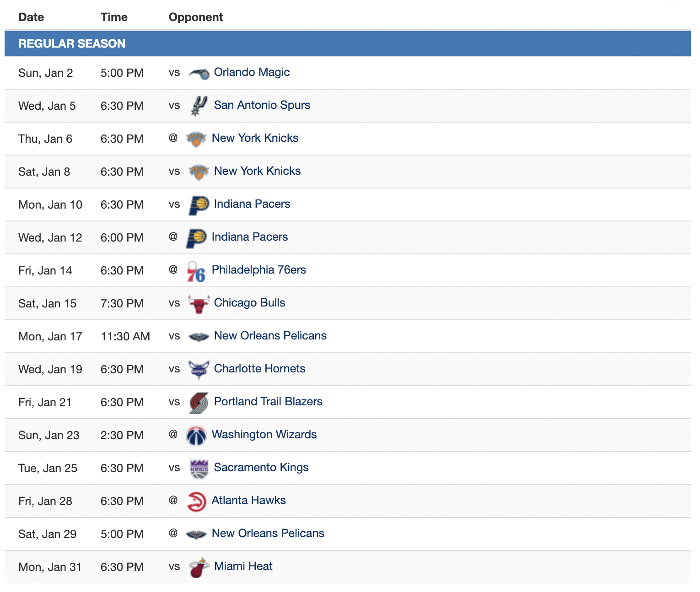Click Pacers logo in Wed, Jan 12 row

click(x=197, y=238)
